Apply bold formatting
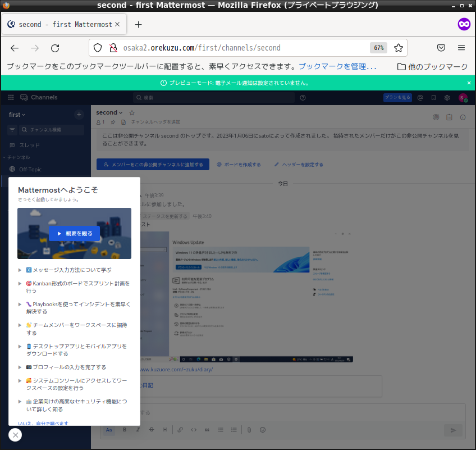The width and height of the screenshot is (476, 450). click(125, 430)
